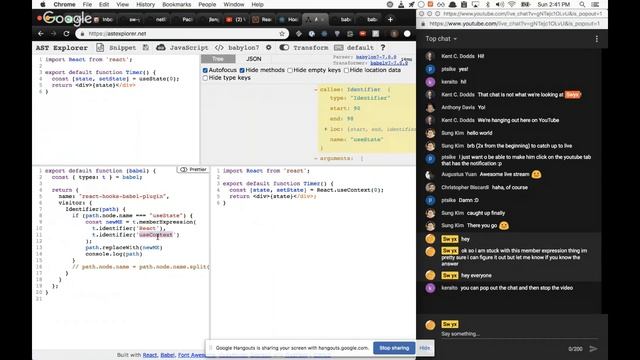The image size is (640, 360).
Task: Click the babylon7 parser code-bracket icon
Action: tap(219, 48)
